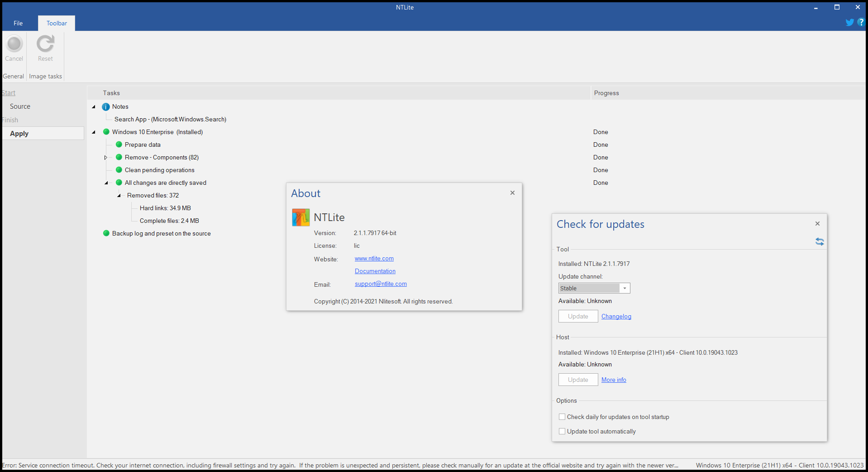
Task: Open the Documentation link in About
Action: tap(375, 271)
